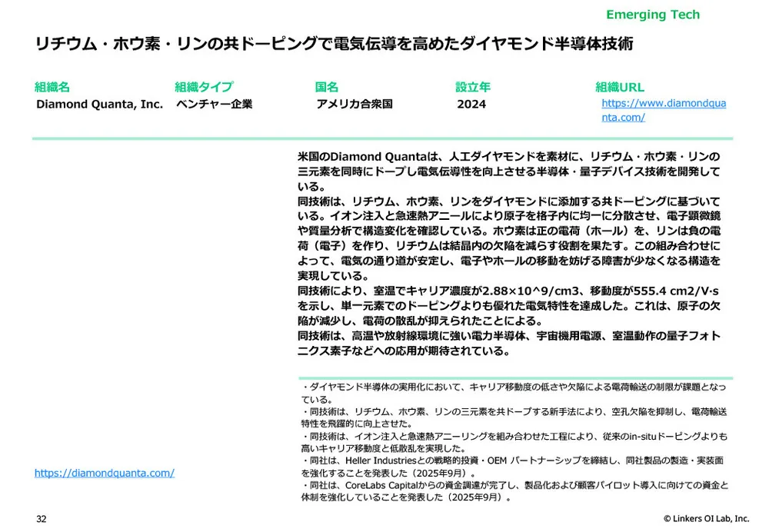
Task: Click the Emerging Tech header label
Action: [652, 15]
